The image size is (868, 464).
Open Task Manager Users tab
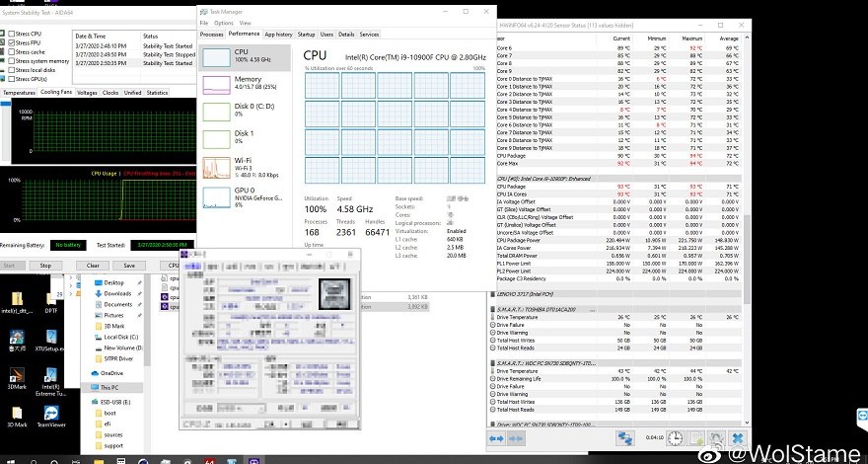click(326, 35)
